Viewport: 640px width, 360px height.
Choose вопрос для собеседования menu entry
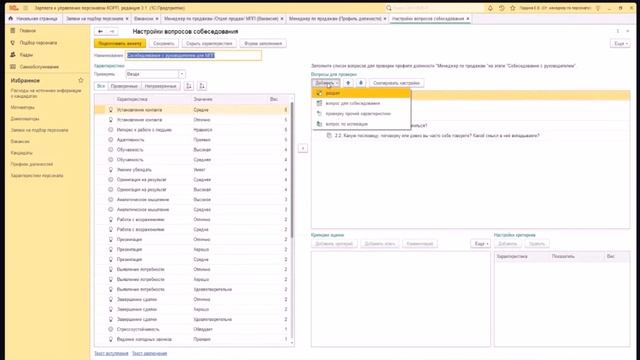pos(361,103)
